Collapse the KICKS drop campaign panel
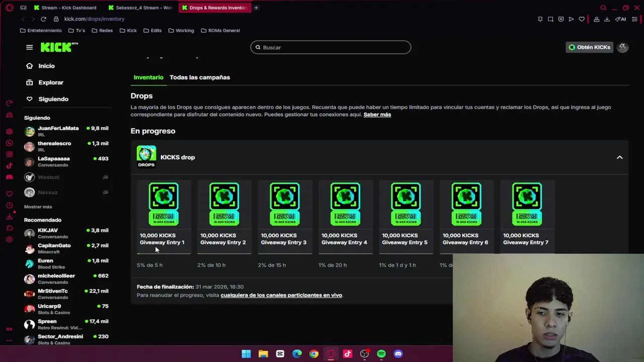Screen dimensions: 644x362 [x=619, y=157]
